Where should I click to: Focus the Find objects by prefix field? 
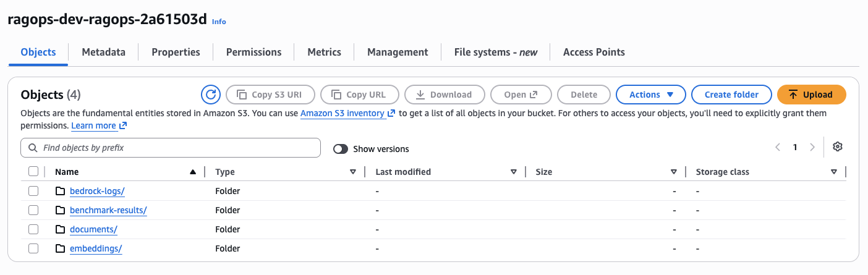(x=171, y=148)
